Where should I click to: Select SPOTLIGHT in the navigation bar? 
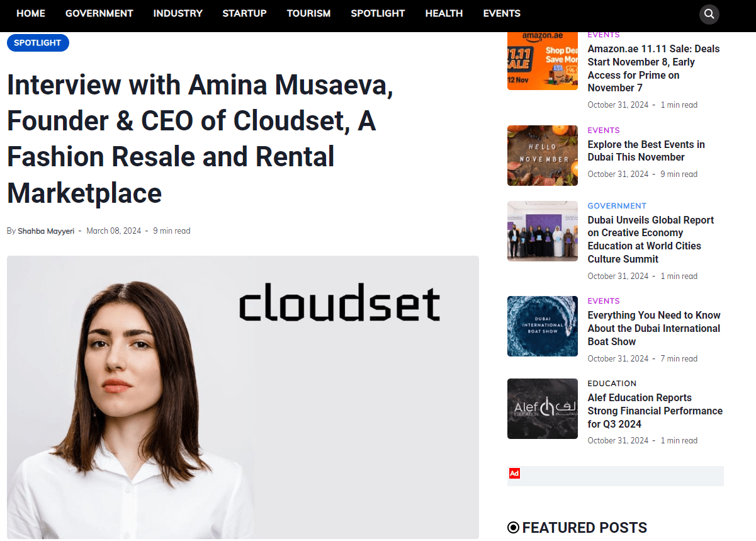click(378, 13)
